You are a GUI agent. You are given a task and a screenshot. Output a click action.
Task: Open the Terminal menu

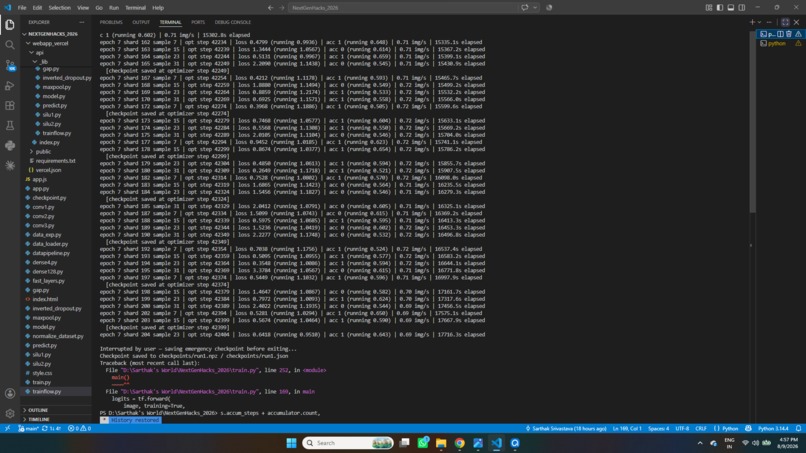click(x=135, y=8)
